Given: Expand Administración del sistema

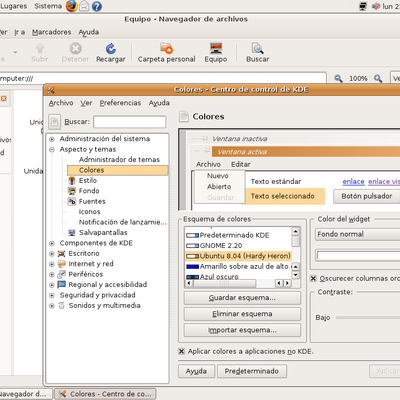Looking at the screenshot, I should pos(52,139).
